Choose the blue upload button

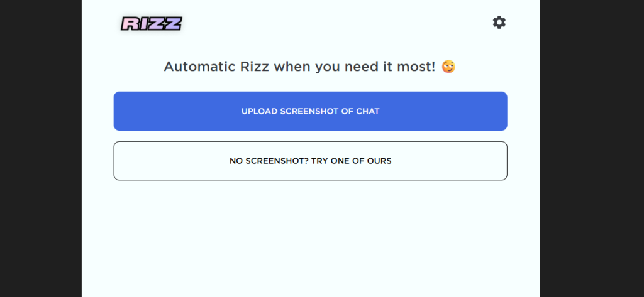(310, 111)
